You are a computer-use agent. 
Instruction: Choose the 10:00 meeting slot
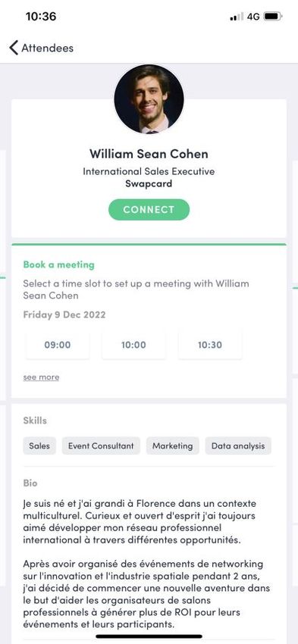coord(133,345)
